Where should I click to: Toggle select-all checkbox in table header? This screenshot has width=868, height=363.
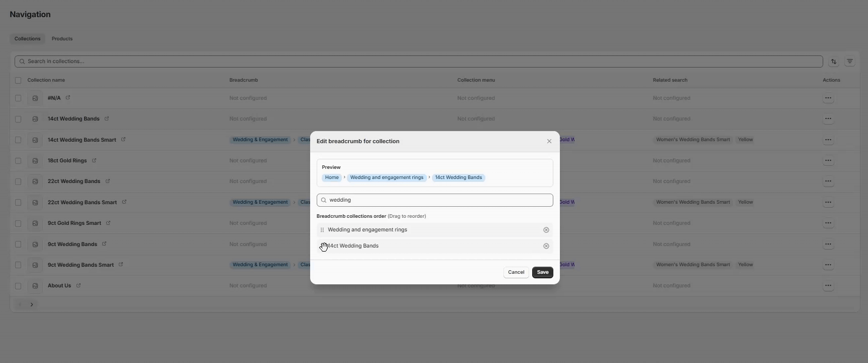click(x=18, y=80)
